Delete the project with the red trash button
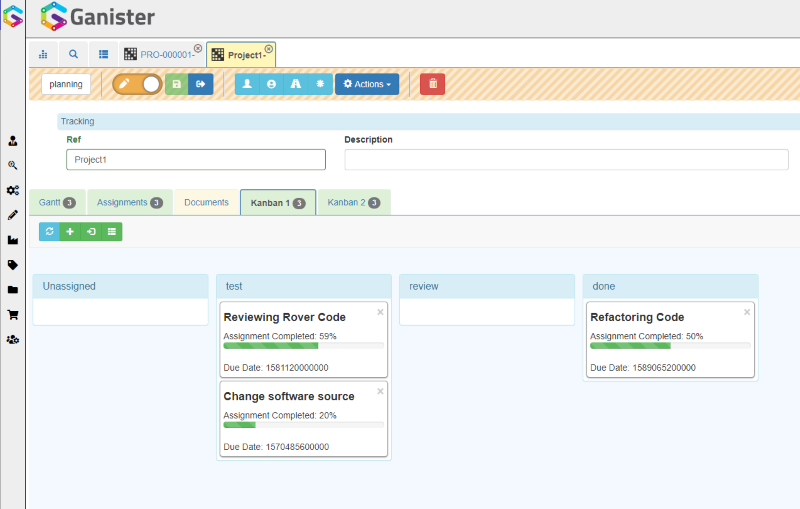Viewport: 800px width, 509px height. (x=433, y=84)
